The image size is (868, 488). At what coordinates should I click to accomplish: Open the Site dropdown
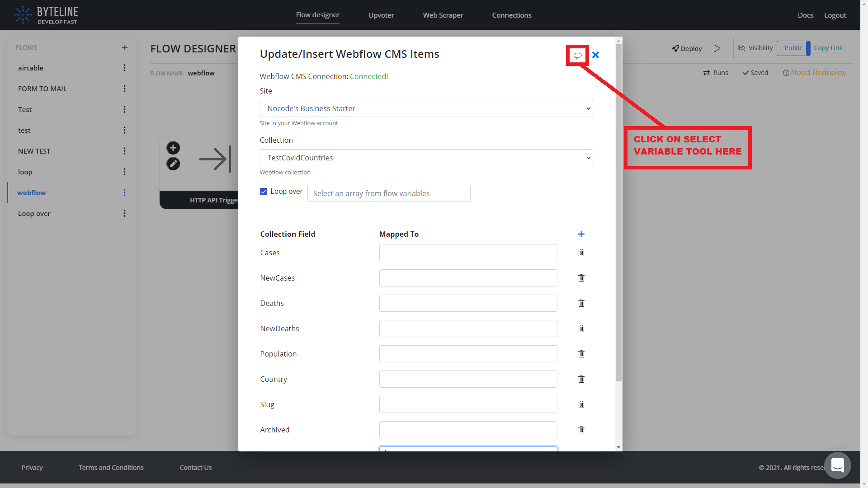pos(426,108)
